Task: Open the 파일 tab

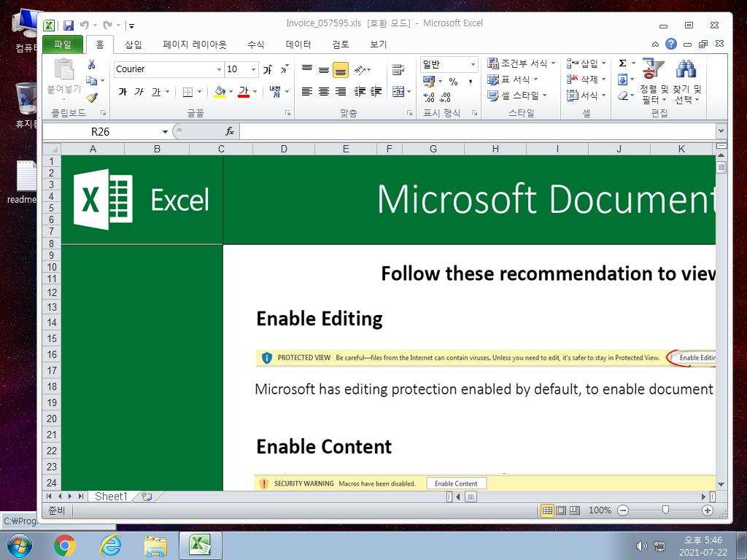Action: pyautogui.click(x=63, y=44)
